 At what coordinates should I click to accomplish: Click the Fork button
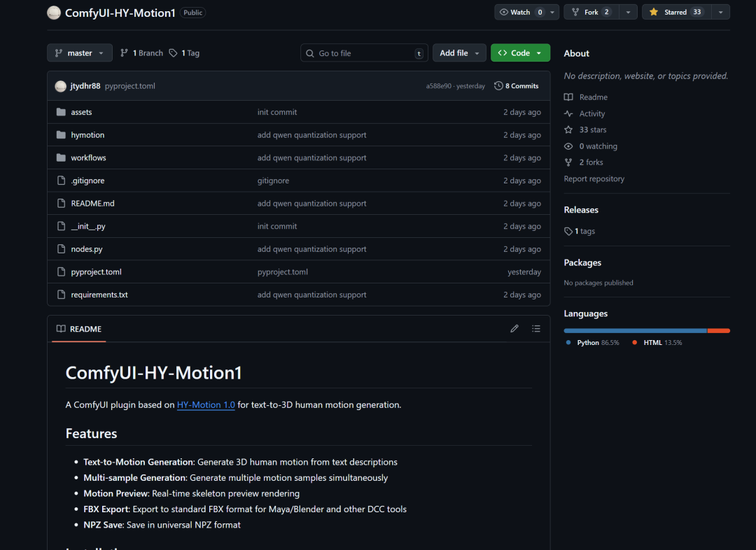591,12
